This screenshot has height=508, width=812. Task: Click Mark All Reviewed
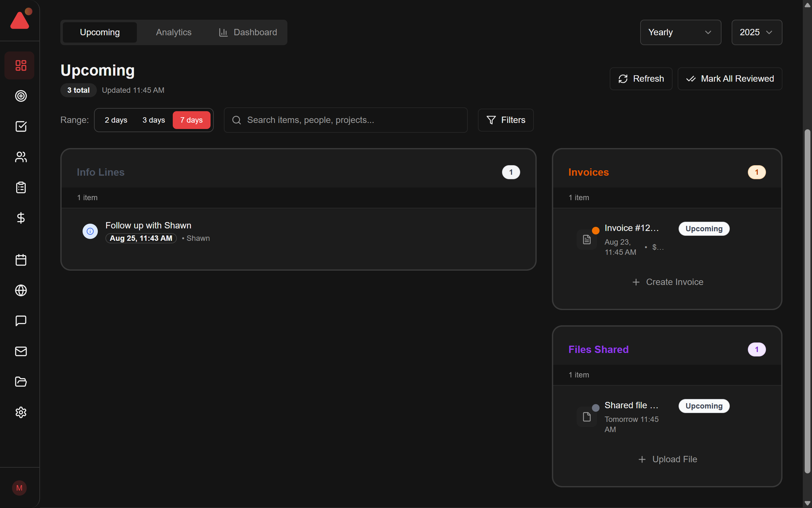point(730,78)
